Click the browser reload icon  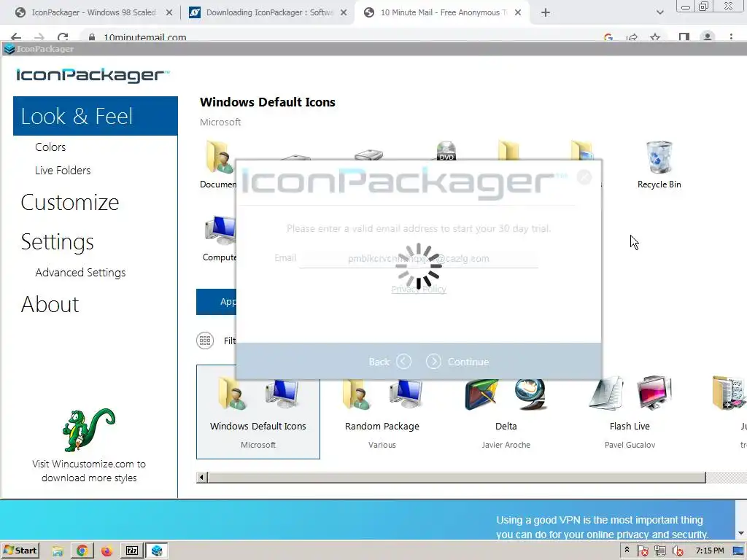click(63, 37)
